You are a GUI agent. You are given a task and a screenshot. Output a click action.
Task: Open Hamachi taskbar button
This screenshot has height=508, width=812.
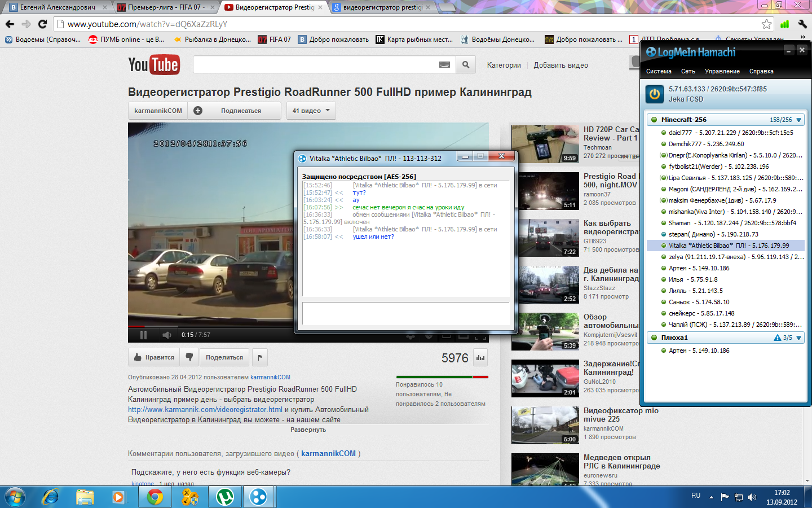pos(258,497)
